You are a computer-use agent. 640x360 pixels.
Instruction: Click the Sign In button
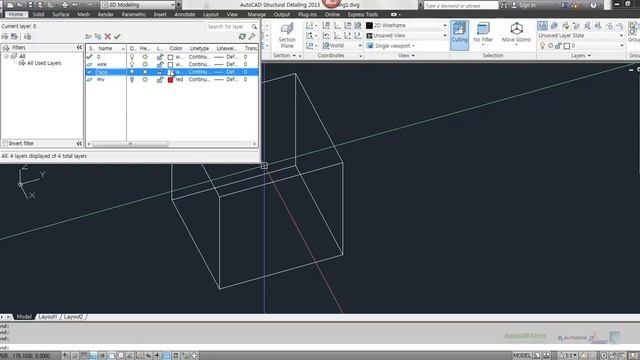click(527, 5)
